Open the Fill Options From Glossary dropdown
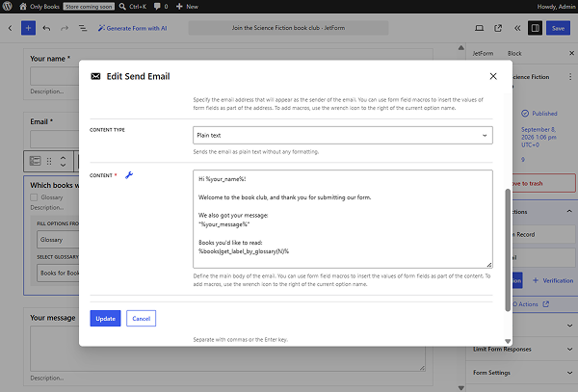Viewport: 578px width, 392px height. [58, 240]
